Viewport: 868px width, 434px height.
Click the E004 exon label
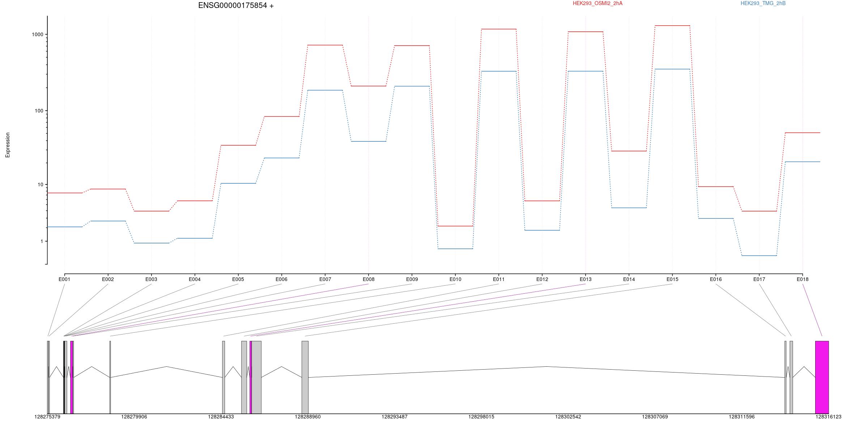point(195,279)
